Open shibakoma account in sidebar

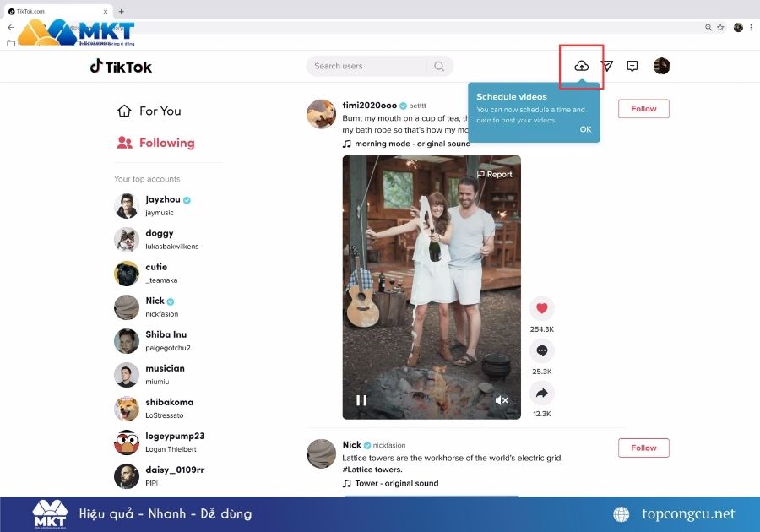(154, 409)
